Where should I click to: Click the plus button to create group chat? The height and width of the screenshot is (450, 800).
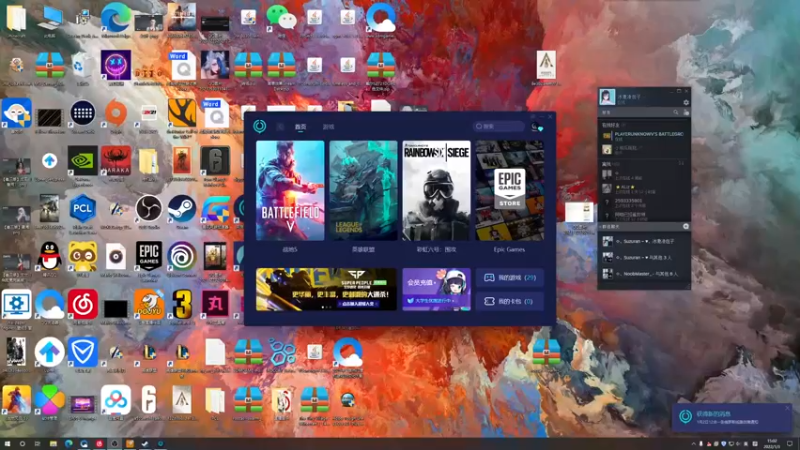pos(686,226)
